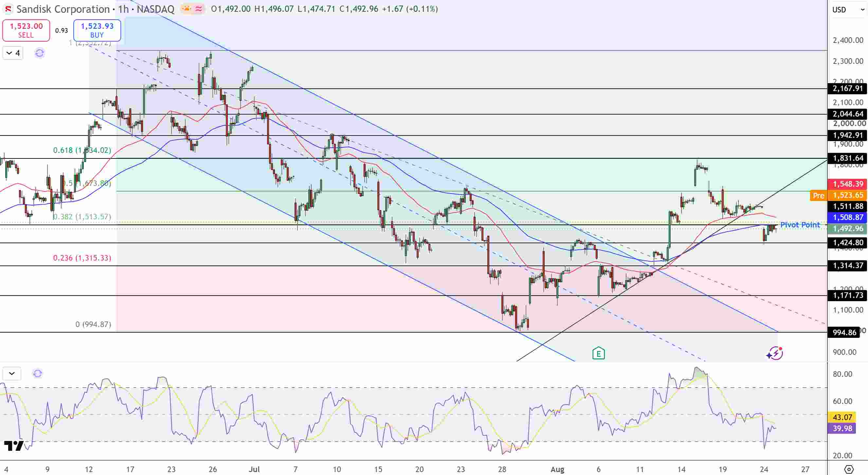Select the 1,314.37 price level tag
This screenshot has height=475, width=868.
tap(847, 265)
